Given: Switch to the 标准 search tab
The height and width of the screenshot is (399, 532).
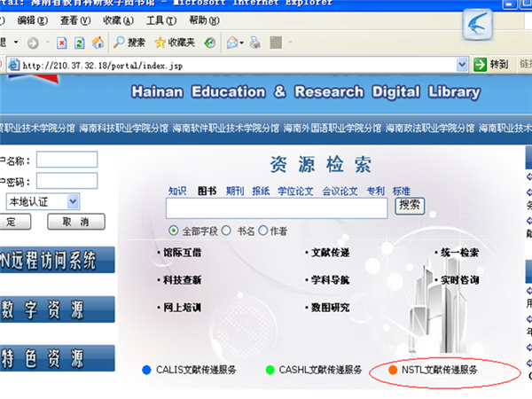Looking at the screenshot, I should coord(402,191).
